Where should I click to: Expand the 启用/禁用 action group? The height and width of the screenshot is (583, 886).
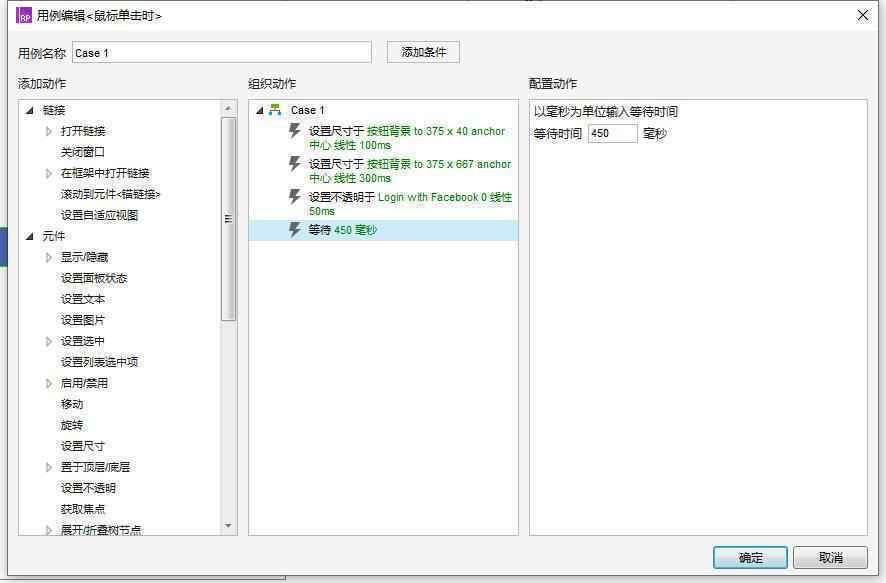47,383
